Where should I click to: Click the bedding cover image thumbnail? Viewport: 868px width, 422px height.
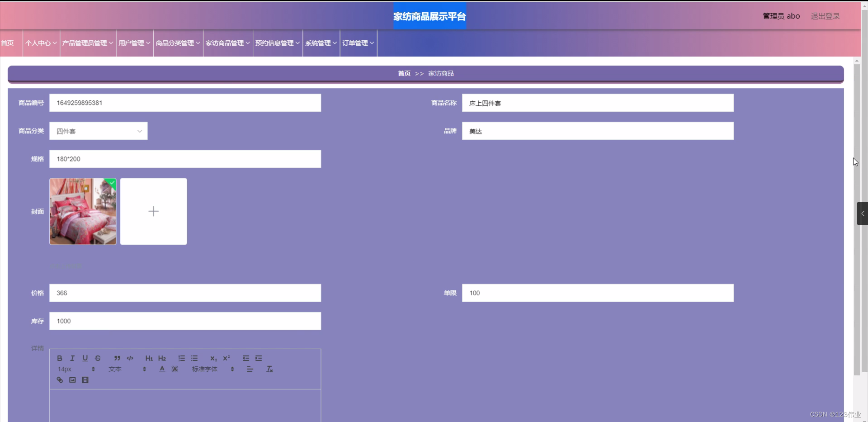[83, 211]
